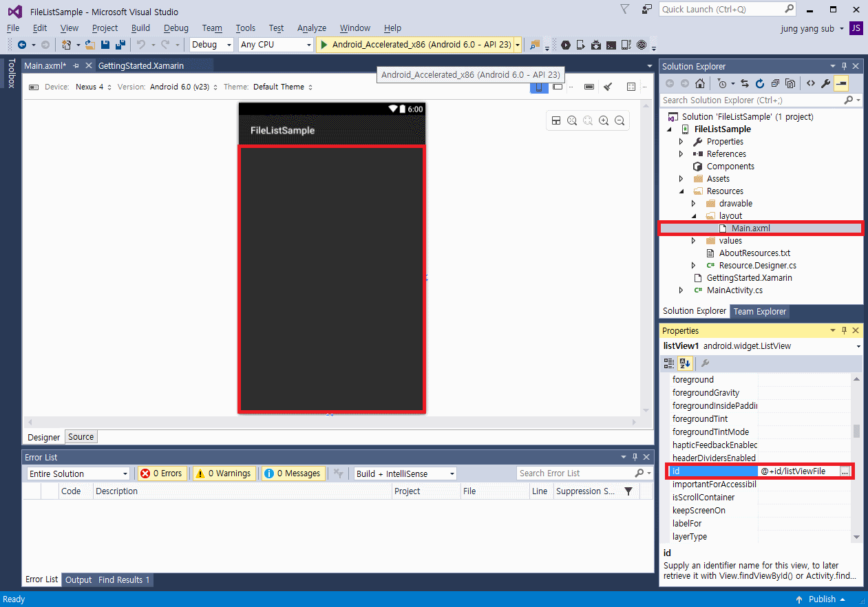Click the designer horizontal scrollbar

tap(332, 421)
